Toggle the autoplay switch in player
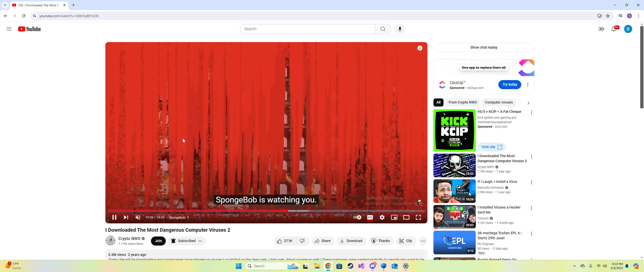This screenshot has height=272, width=644. point(357,217)
